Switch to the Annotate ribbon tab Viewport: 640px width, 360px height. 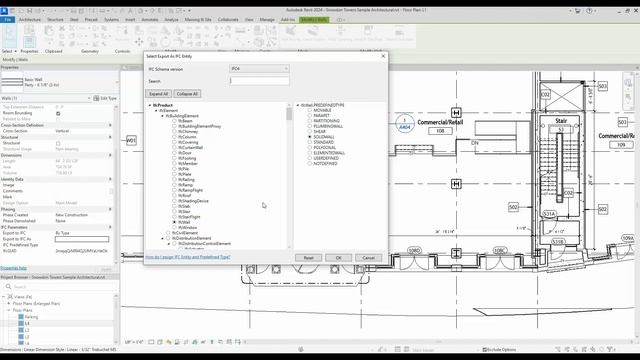[x=150, y=20]
